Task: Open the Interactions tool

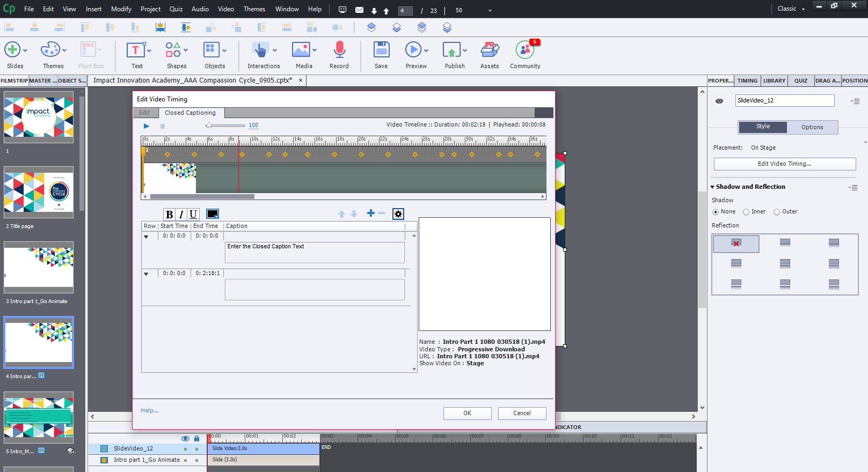Action: tap(260, 50)
